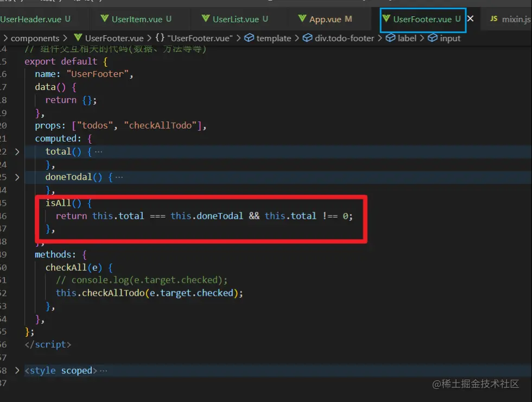
Task: Open the App.vue editor tab
Action: (x=325, y=20)
